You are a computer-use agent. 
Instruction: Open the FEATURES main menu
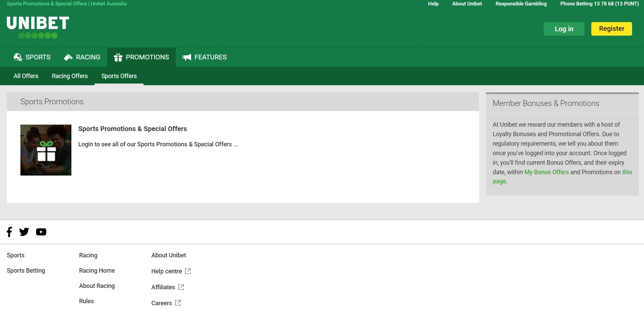pos(205,57)
